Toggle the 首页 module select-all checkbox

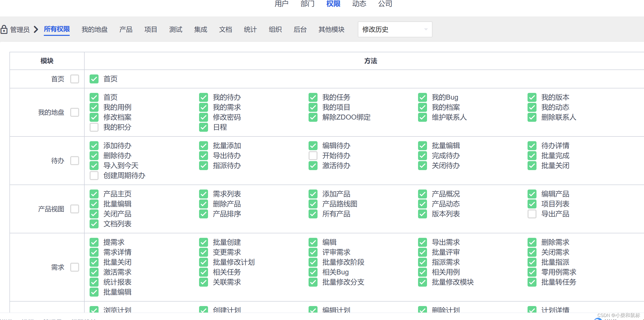(x=74, y=79)
